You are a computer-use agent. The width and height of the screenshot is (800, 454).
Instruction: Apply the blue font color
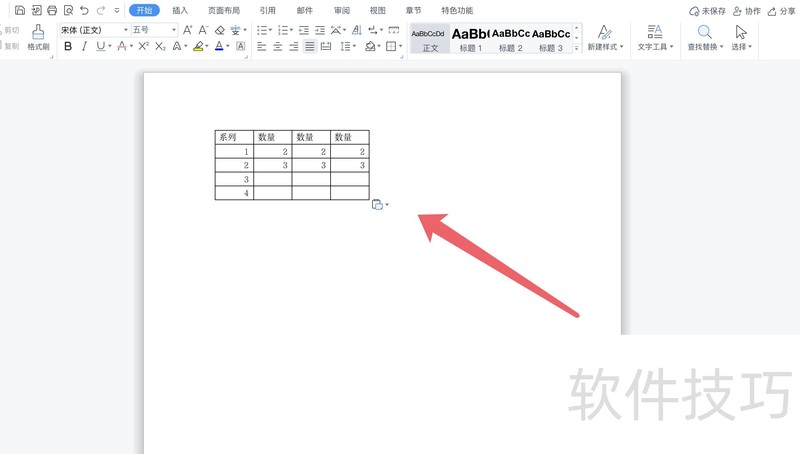tap(219, 46)
